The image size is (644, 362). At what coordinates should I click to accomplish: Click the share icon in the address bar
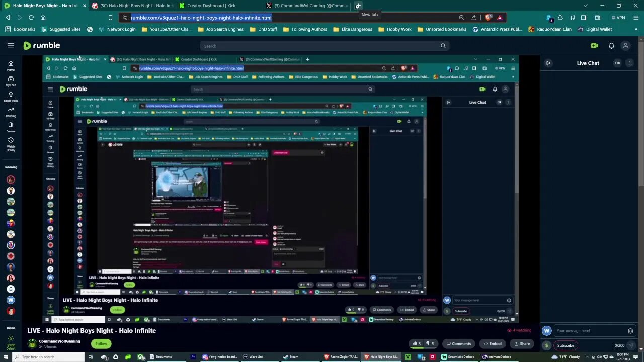tap(473, 18)
